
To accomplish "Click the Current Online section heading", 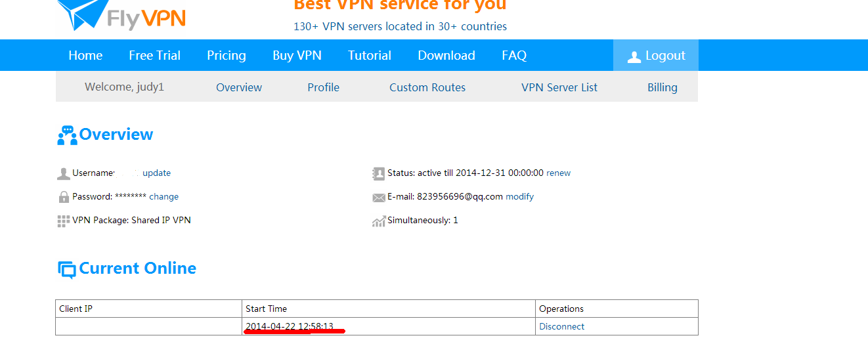I will 137,268.
